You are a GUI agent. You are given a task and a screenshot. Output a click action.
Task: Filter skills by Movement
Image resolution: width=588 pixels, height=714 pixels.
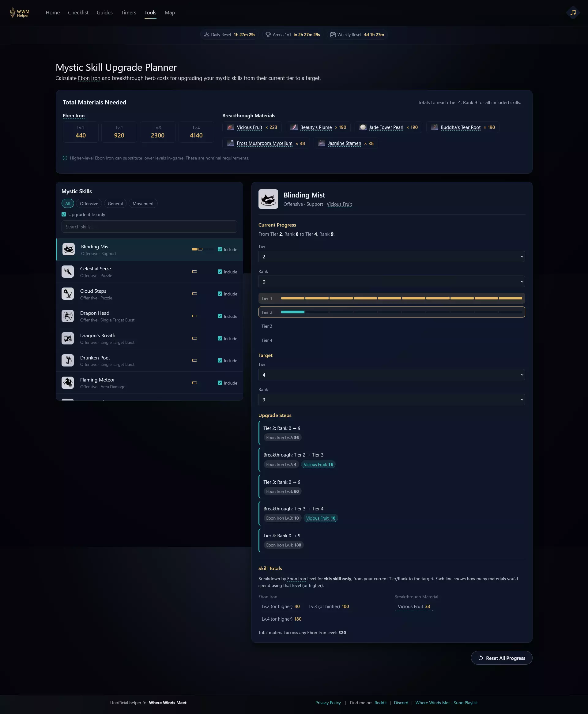coord(143,204)
